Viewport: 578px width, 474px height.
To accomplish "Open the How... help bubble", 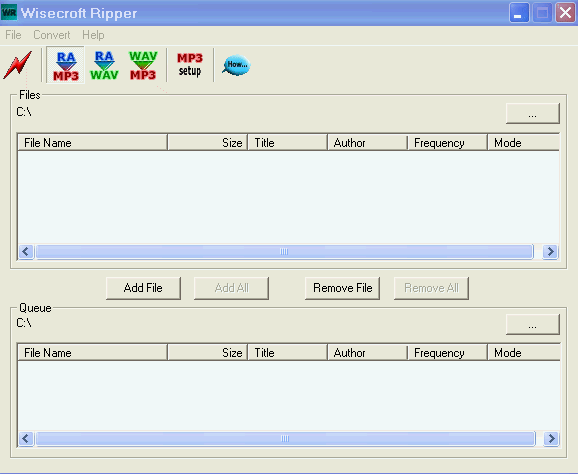I will (236, 65).
